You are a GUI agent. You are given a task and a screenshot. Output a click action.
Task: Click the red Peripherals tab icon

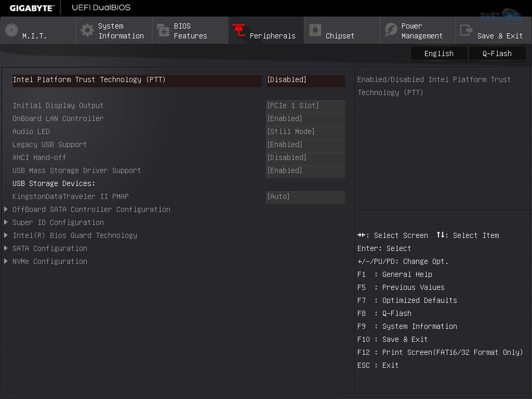(x=239, y=30)
